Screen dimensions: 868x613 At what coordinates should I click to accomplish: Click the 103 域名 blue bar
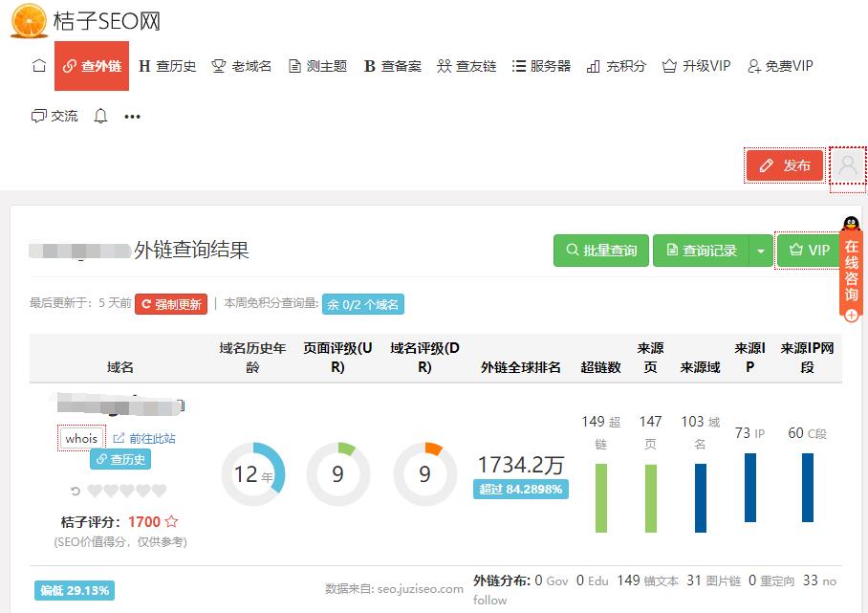[x=701, y=498]
